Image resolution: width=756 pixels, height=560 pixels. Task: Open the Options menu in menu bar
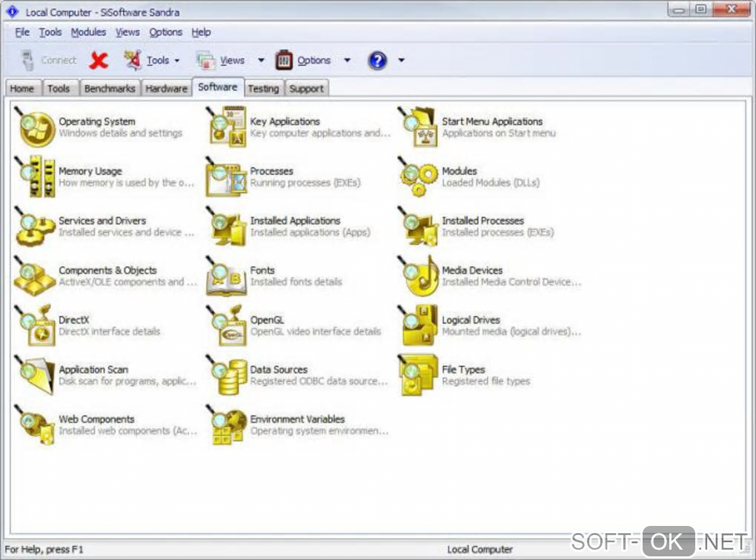click(165, 33)
